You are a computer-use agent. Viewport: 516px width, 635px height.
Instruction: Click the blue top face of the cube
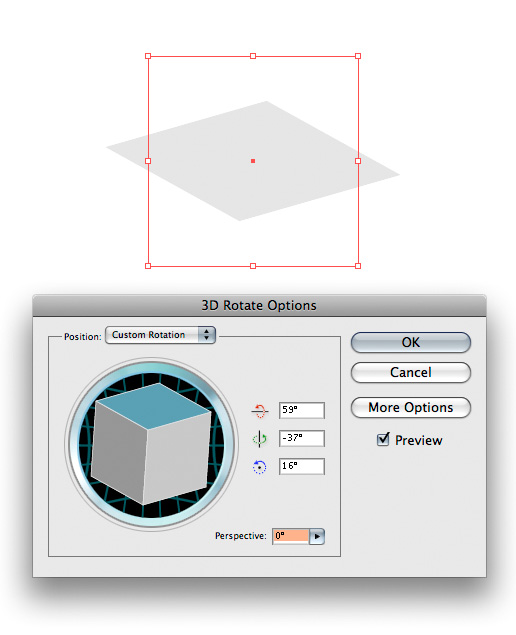pos(154,405)
